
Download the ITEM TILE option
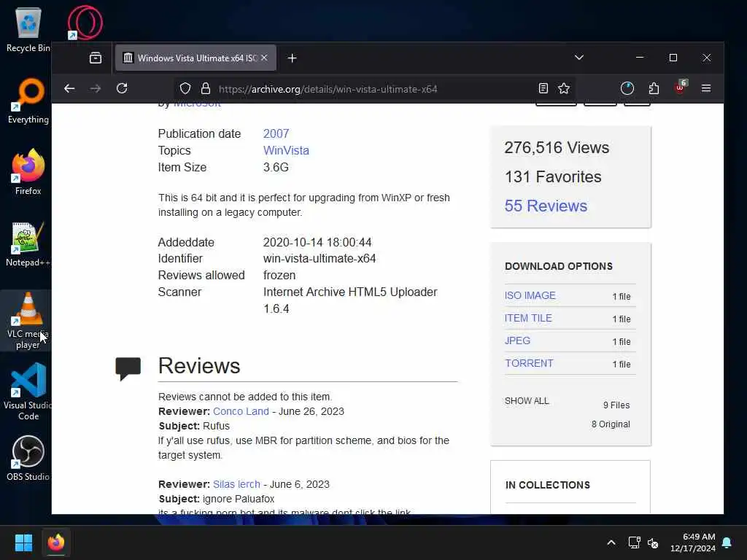[x=528, y=318]
